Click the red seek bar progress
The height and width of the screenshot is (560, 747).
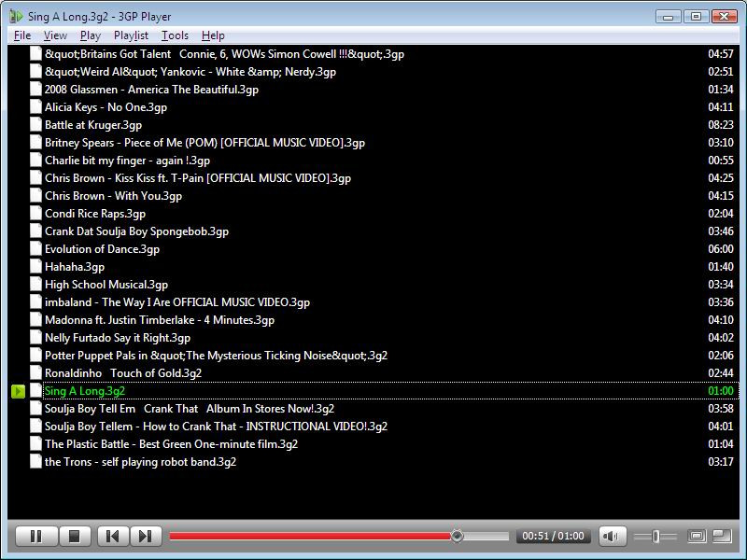[310, 537]
